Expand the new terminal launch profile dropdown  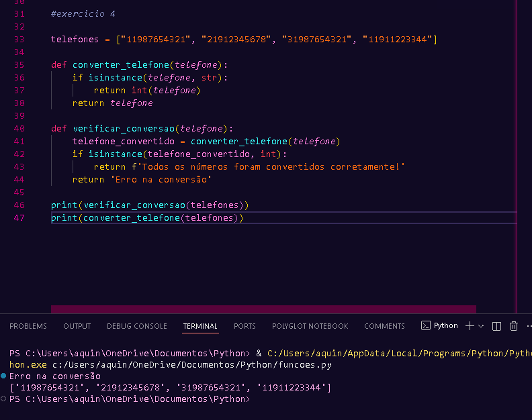481,326
